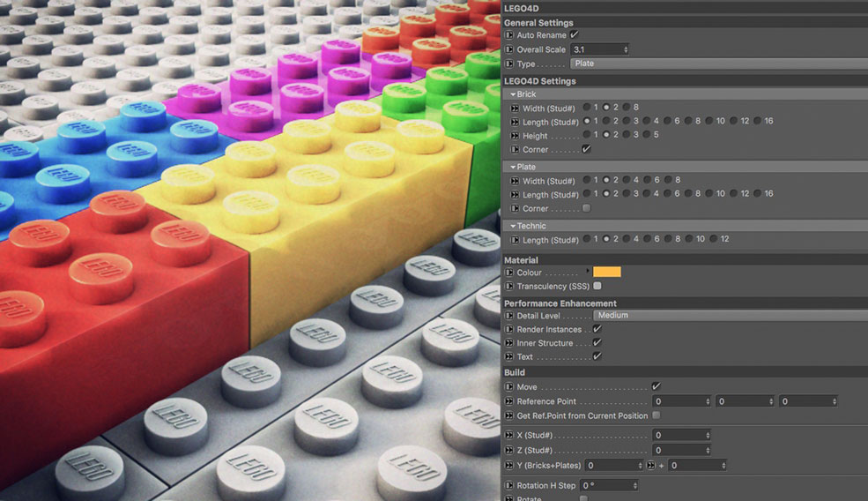Viewport: 868px width, 501px height.
Task: Select Brick Width 8 radio button
Action: [x=627, y=107]
